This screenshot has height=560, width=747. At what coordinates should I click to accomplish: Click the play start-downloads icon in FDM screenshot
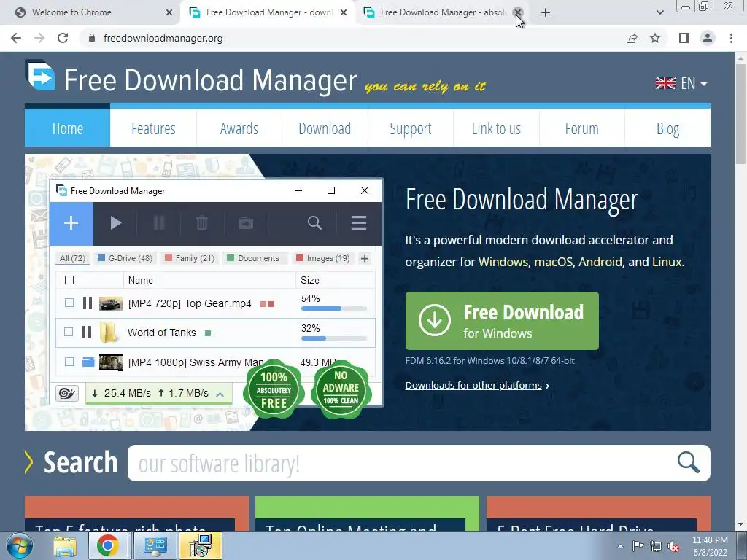pos(115,223)
